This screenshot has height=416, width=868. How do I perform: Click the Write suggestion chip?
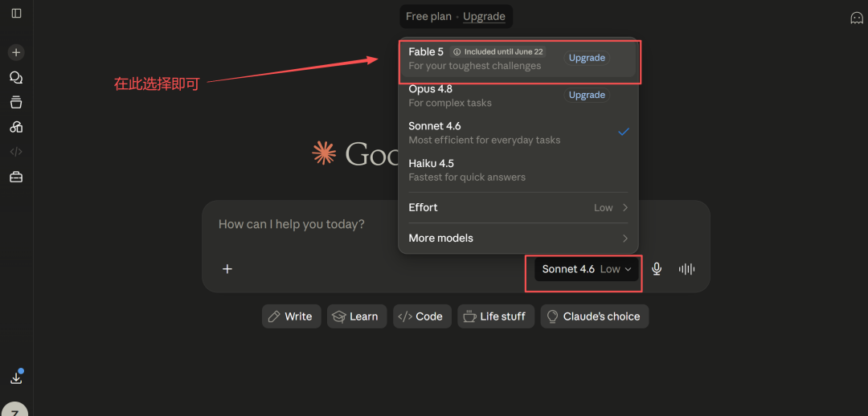(291, 316)
